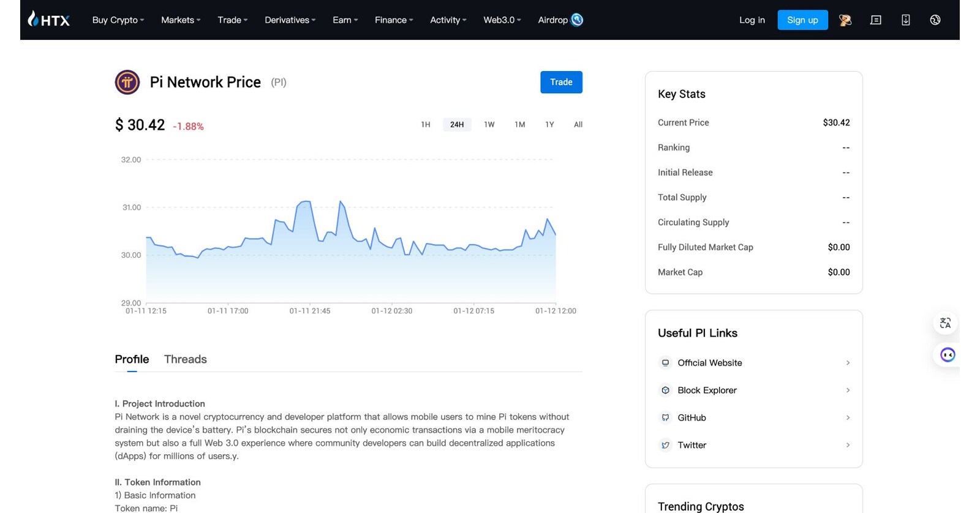Click the chevron on Twitter row

(848, 445)
